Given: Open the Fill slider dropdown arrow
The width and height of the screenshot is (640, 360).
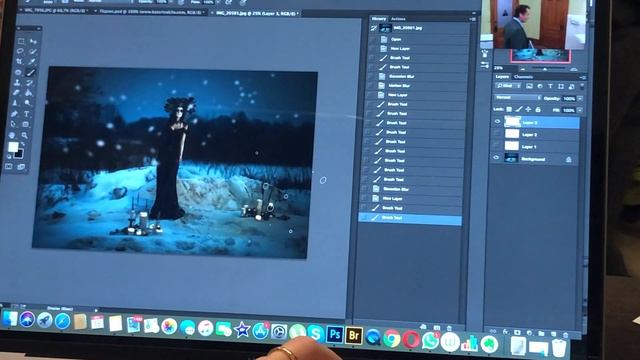Looking at the screenshot, I should click(580, 110).
